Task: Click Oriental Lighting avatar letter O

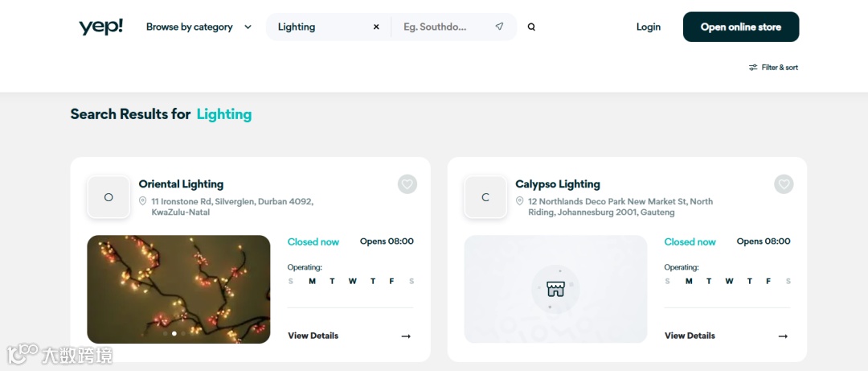Action: click(108, 197)
